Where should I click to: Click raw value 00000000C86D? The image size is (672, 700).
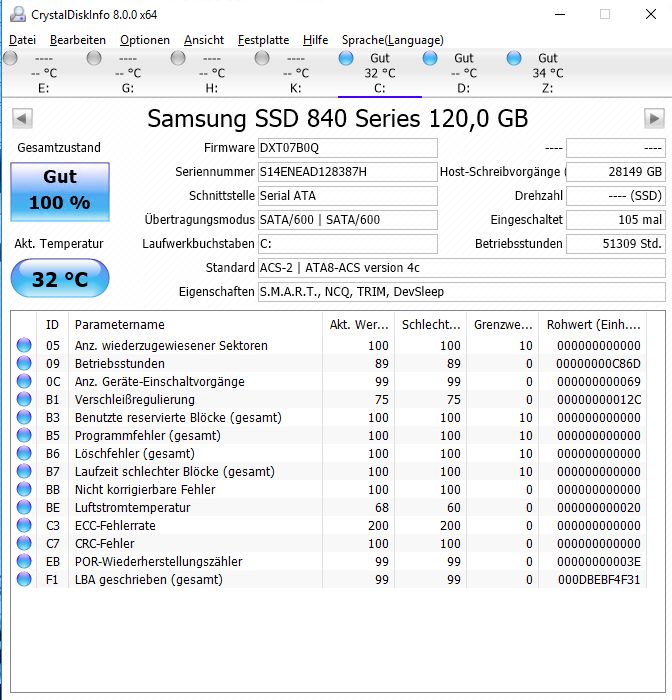click(x=598, y=363)
